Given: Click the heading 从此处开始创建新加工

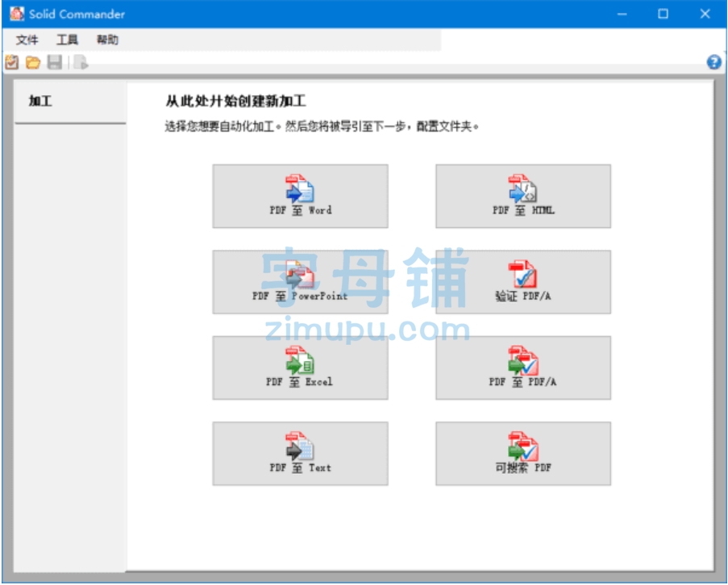Looking at the screenshot, I should 236,102.
